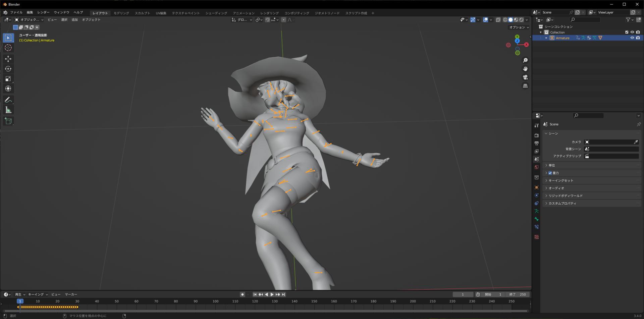Toggle viewport gizmos display button
Screen dimensions: 644x319
pos(473,20)
